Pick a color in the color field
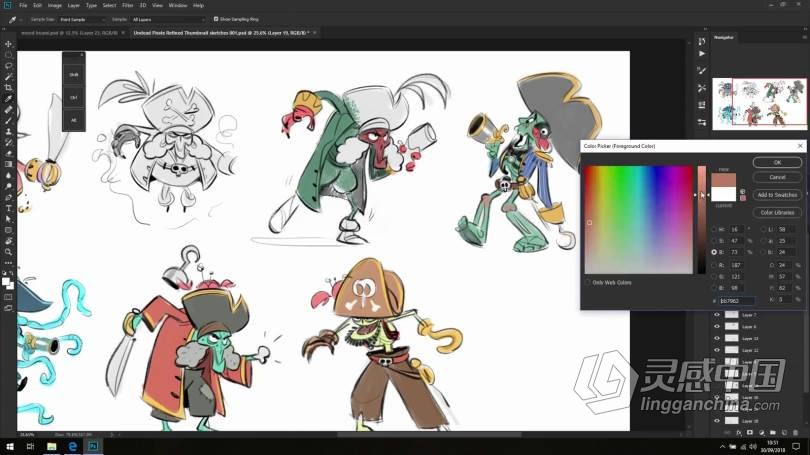The width and height of the screenshot is (810, 455). pos(638,219)
